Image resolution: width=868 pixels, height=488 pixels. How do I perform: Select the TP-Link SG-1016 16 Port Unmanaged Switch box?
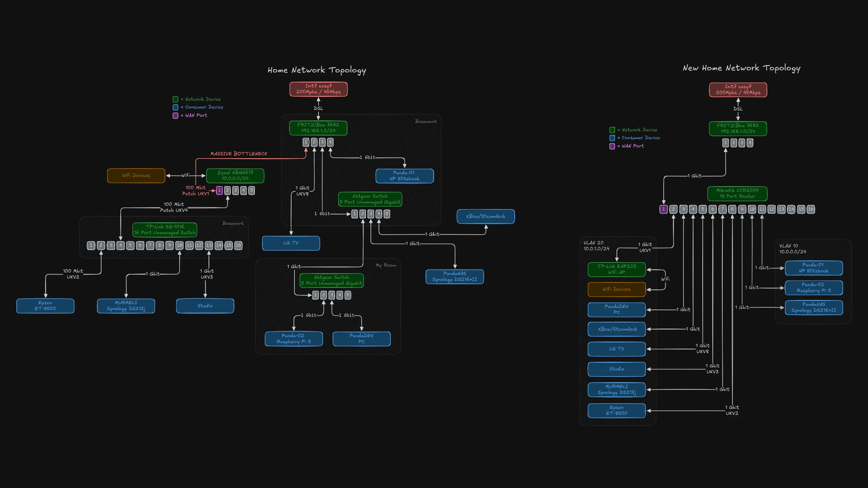(165, 230)
